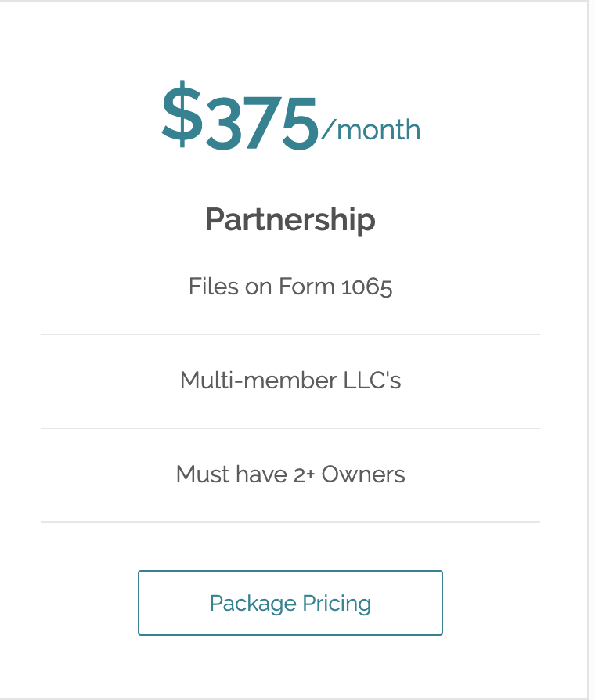Click the word Pricing inside the button
The image size is (595, 700).
click(x=337, y=603)
